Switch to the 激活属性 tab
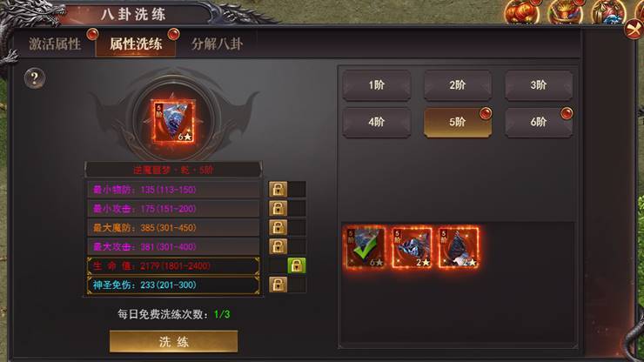 tap(55, 44)
